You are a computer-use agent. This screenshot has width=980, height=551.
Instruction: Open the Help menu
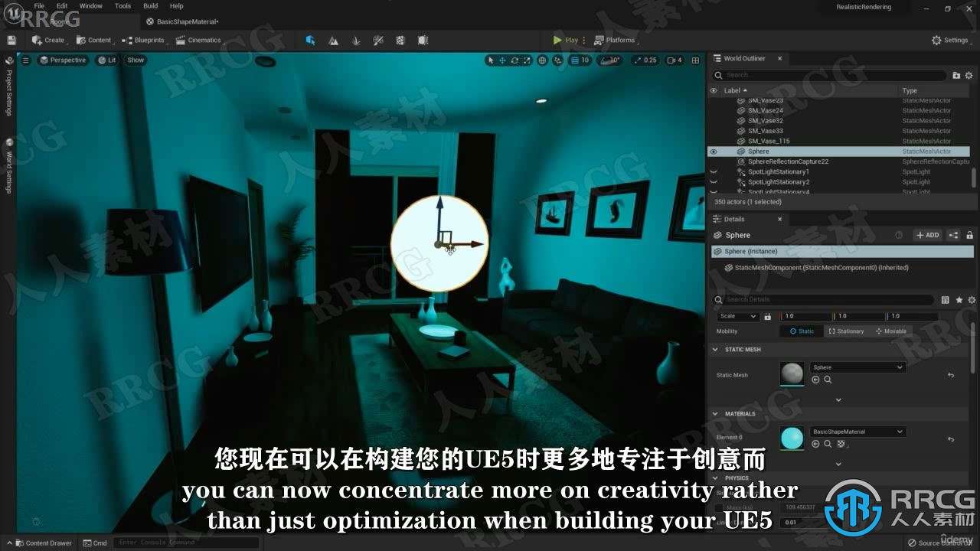(176, 6)
